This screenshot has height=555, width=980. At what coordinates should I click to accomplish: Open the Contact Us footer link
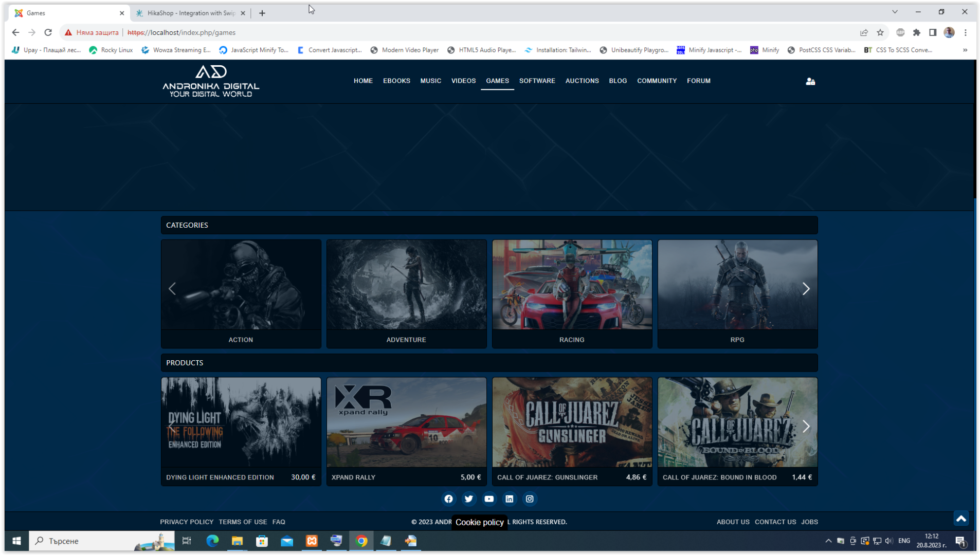point(775,522)
